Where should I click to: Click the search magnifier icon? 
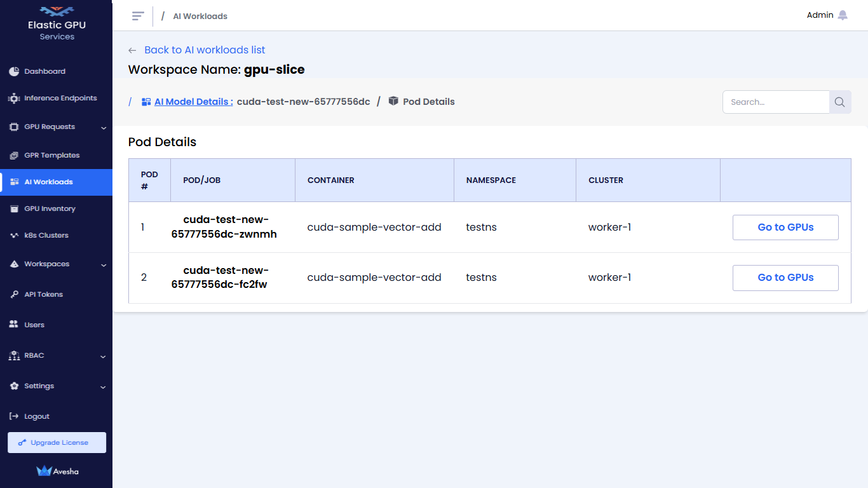(x=839, y=102)
